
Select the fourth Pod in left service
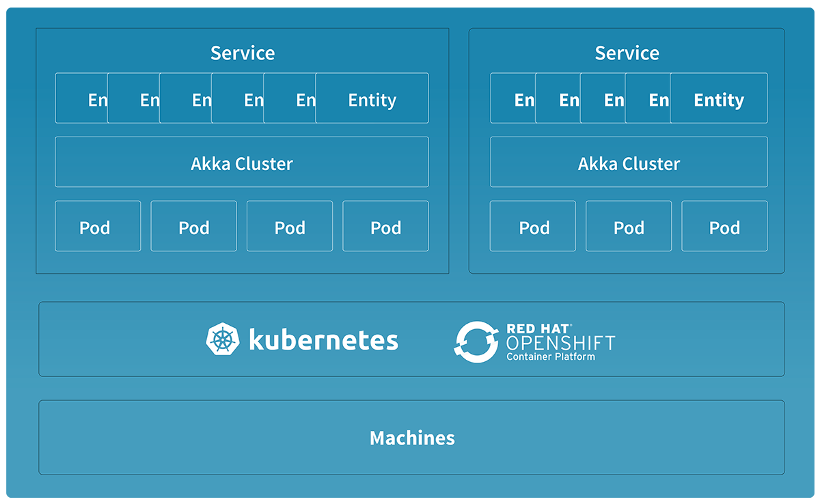[385, 226]
